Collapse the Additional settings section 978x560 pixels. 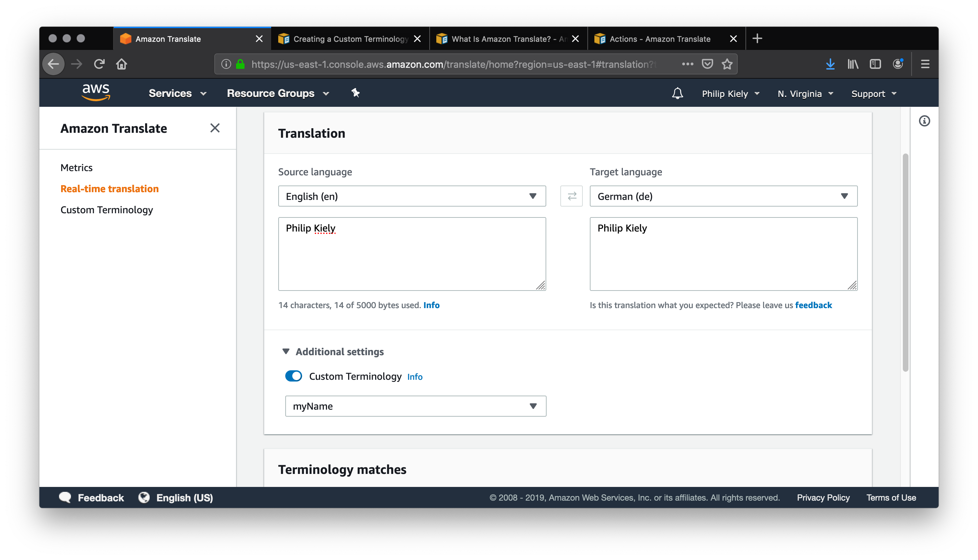[x=333, y=352]
